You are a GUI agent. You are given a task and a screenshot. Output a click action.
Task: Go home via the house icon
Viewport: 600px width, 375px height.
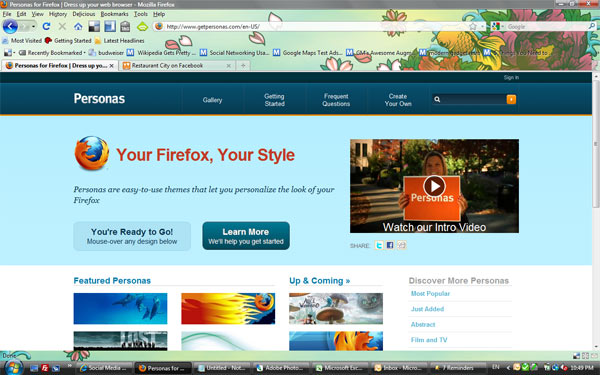point(78,26)
